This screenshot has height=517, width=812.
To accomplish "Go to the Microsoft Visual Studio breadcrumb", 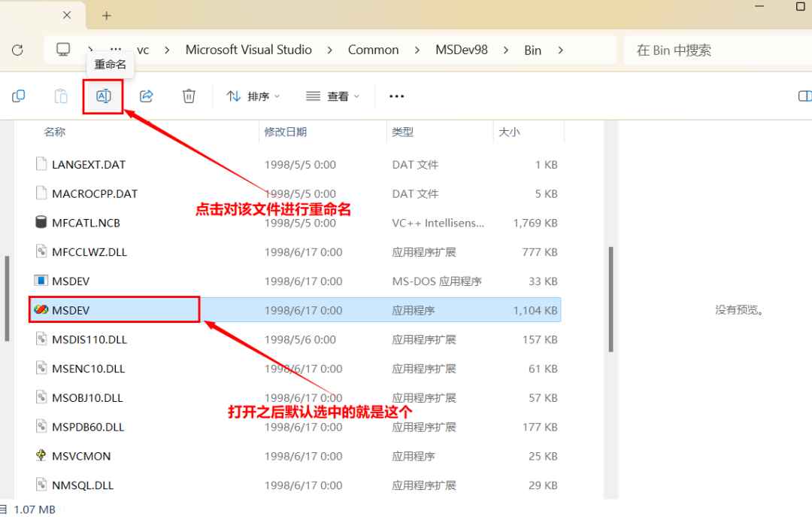I will coord(249,50).
